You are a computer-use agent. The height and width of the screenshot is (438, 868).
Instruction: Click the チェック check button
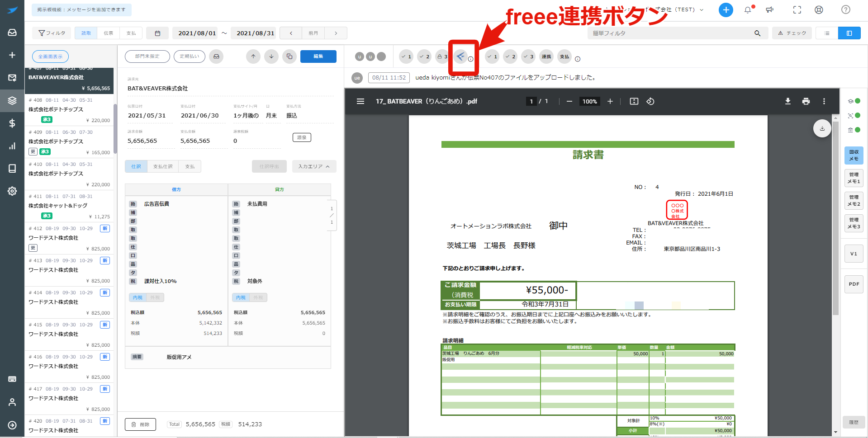(x=792, y=33)
